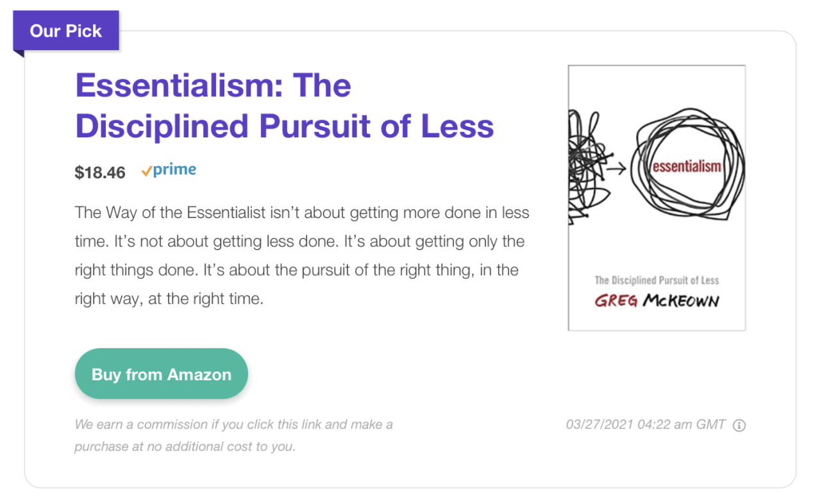Image resolution: width=813 pixels, height=504 pixels.
Task: Click the orange Prime checkmark
Action: [146, 171]
